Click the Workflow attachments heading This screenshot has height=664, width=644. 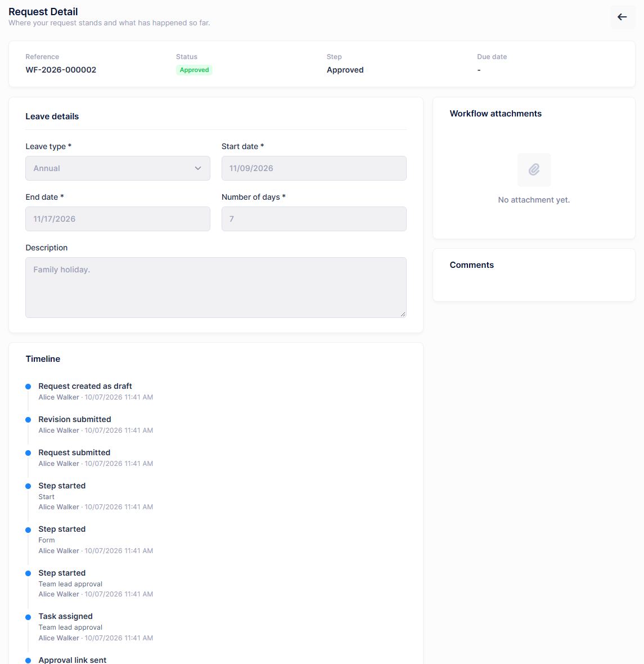point(496,114)
